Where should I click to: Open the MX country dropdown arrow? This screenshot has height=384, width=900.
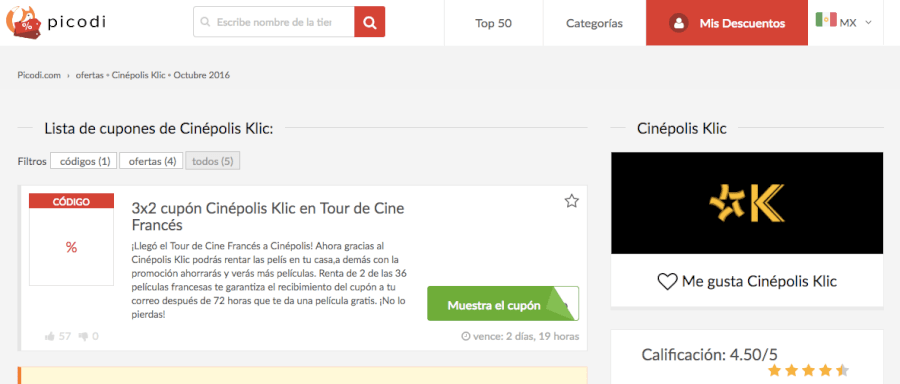coord(868,23)
